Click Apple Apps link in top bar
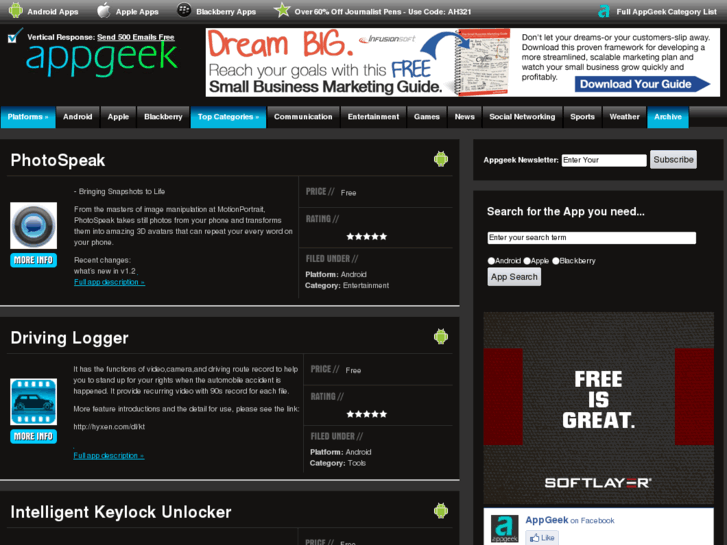 pyautogui.click(x=137, y=12)
